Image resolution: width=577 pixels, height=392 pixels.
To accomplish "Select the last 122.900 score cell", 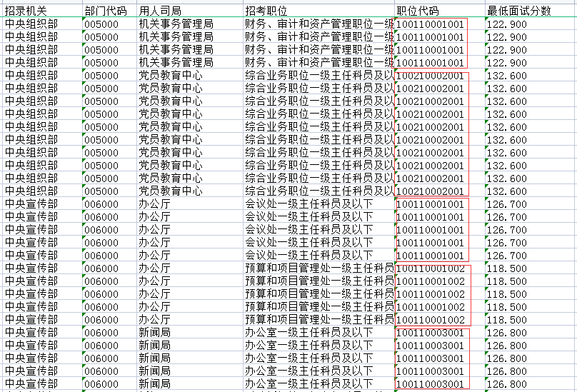I will [531, 63].
